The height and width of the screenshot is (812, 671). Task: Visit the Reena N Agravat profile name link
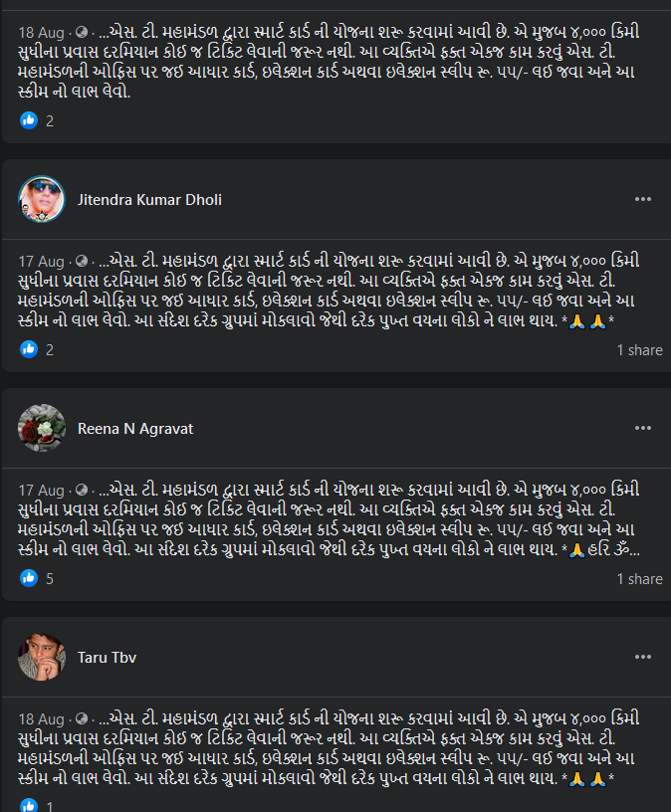tap(135, 429)
